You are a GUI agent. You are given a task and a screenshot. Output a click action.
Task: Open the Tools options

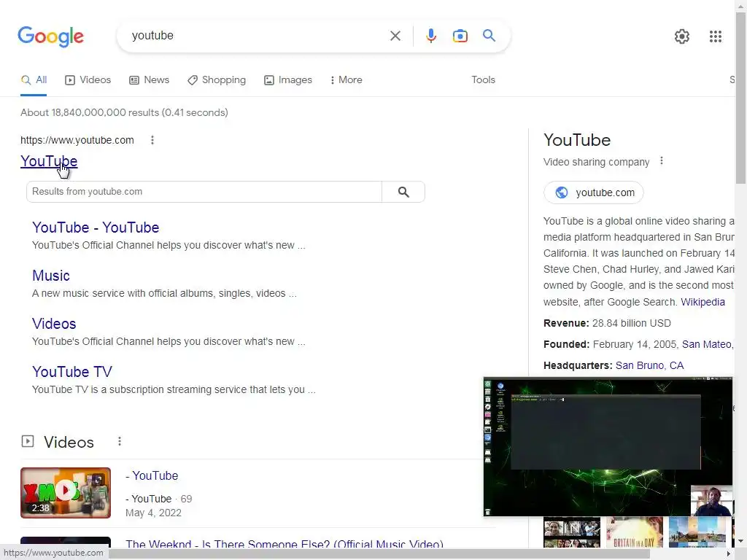click(483, 80)
